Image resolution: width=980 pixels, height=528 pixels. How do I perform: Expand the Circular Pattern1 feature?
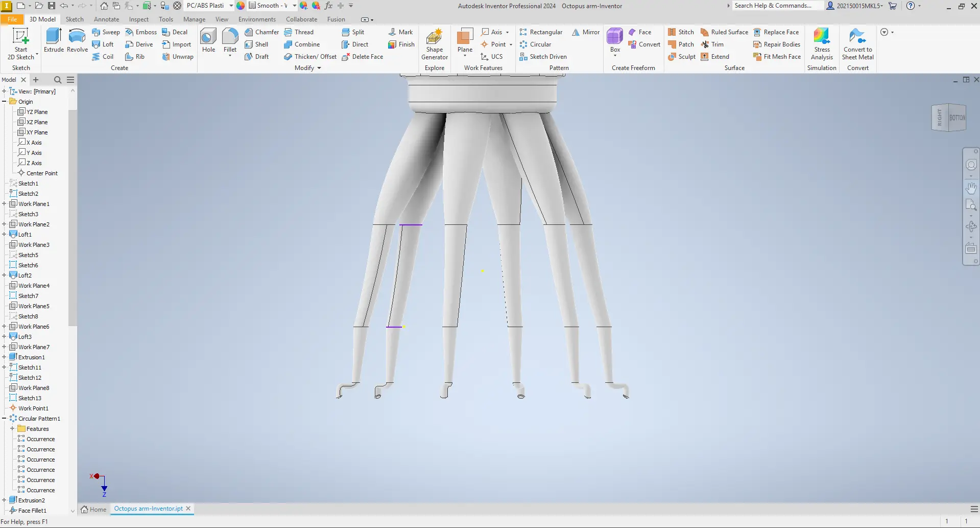pos(4,418)
